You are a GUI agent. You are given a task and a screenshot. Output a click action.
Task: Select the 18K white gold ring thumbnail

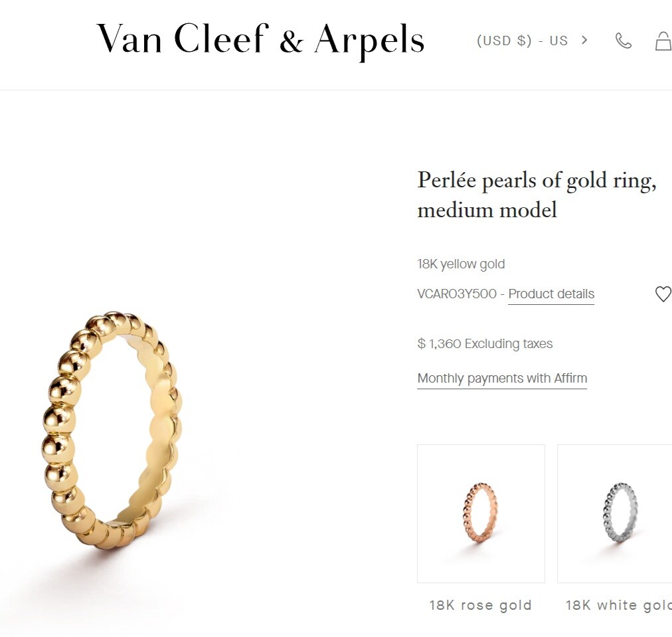click(x=615, y=513)
